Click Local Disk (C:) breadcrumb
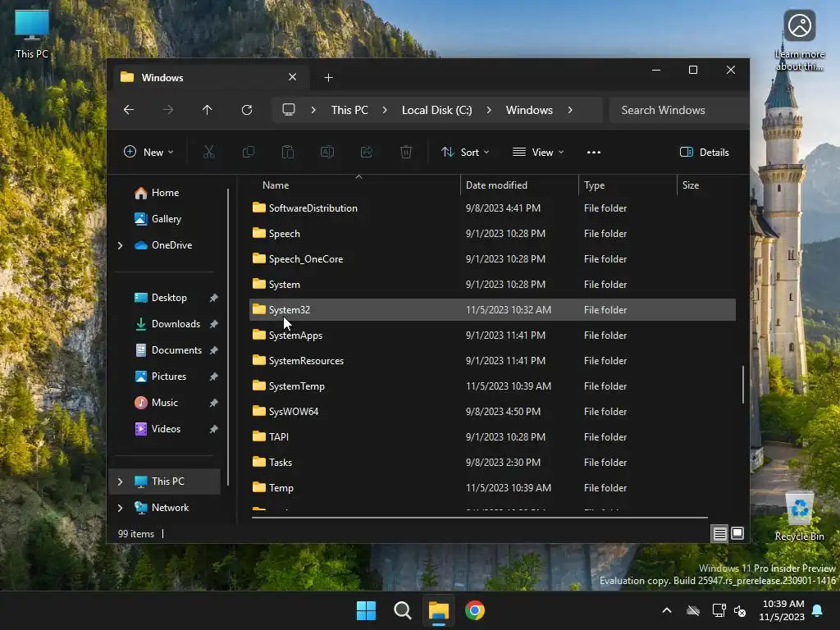 point(436,110)
